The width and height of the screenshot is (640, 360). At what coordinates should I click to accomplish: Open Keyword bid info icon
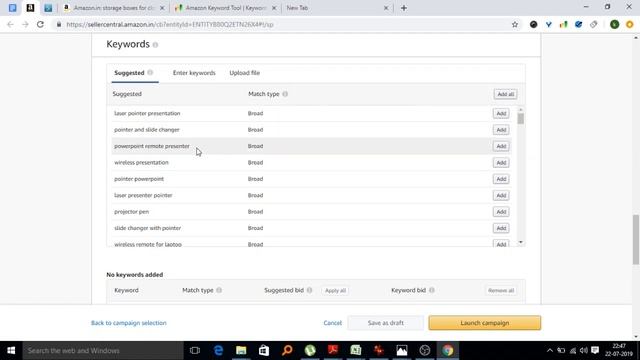coord(431,290)
